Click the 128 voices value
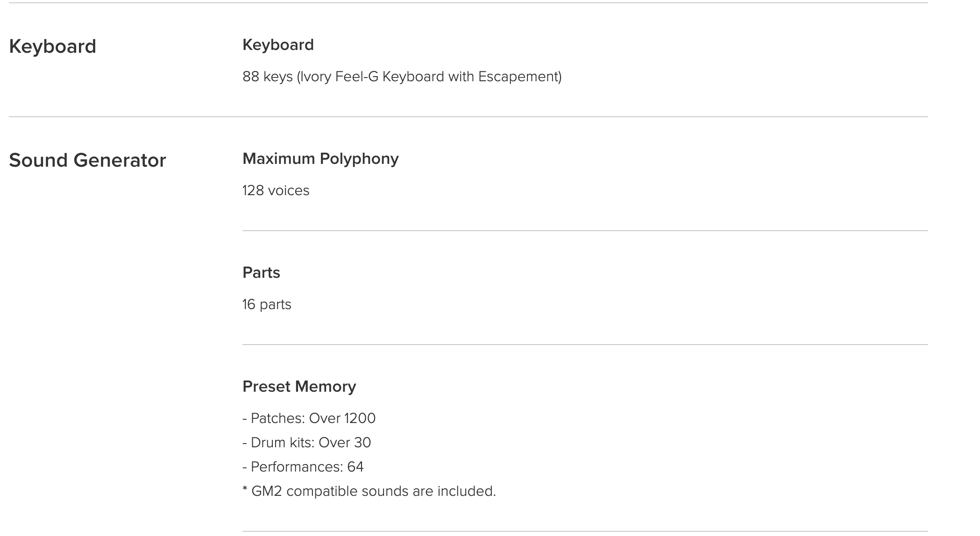This screenshot has height=536, width=980. pos(276,190)
